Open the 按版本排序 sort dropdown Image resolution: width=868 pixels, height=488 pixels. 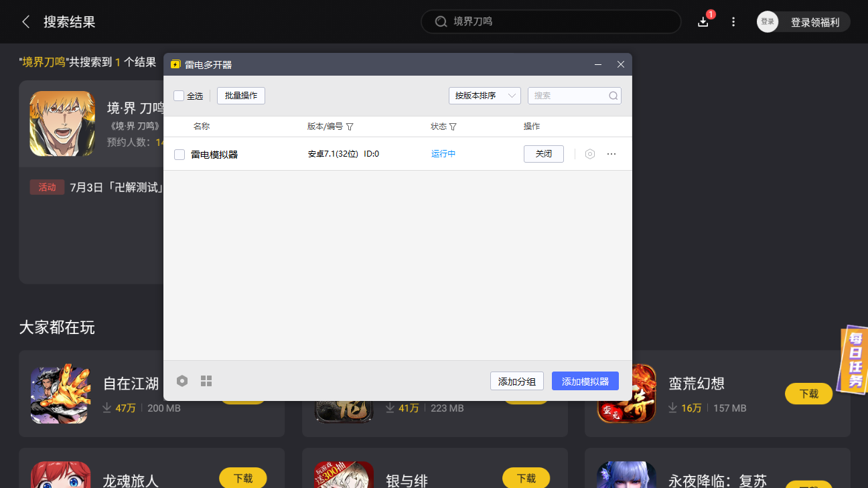click(x=484, y=95)
